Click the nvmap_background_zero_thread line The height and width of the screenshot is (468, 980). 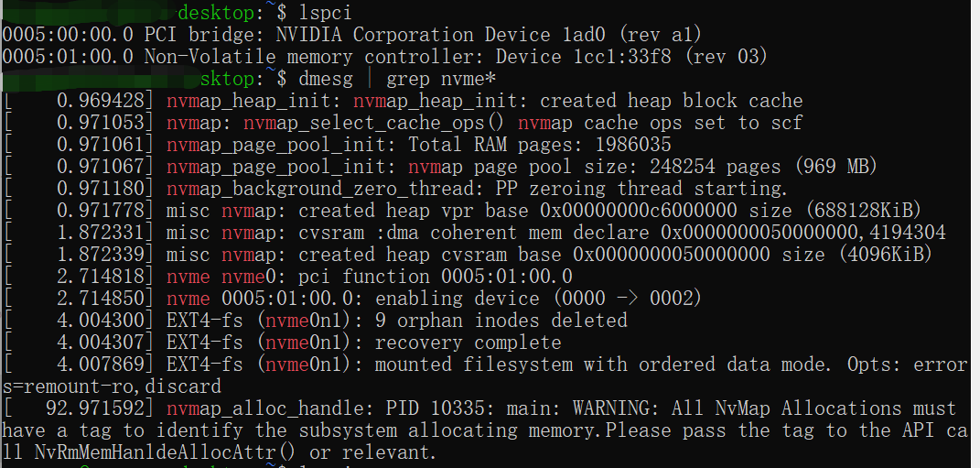(x=476, y=189)
